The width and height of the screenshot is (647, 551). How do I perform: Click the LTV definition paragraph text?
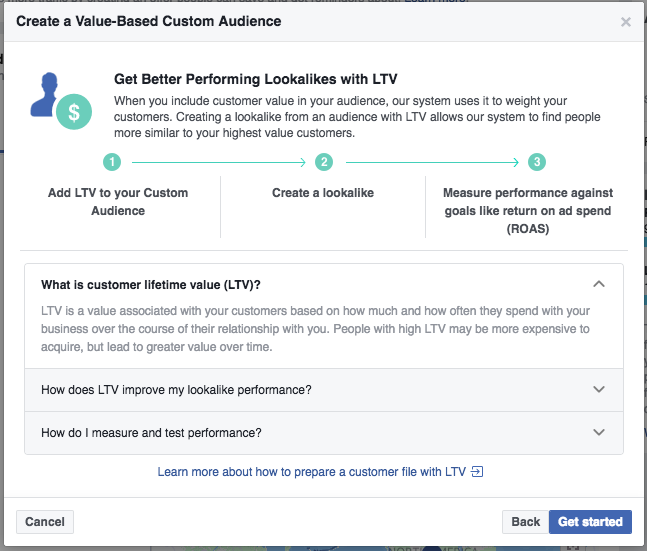(x=316, y=329)
